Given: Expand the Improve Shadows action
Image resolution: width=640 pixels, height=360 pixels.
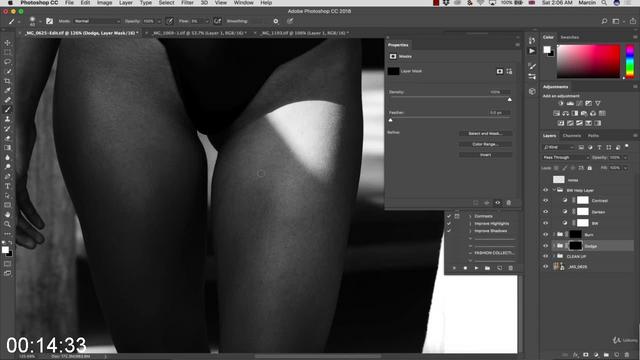Looking at the screenshot, I should [470, 231].
